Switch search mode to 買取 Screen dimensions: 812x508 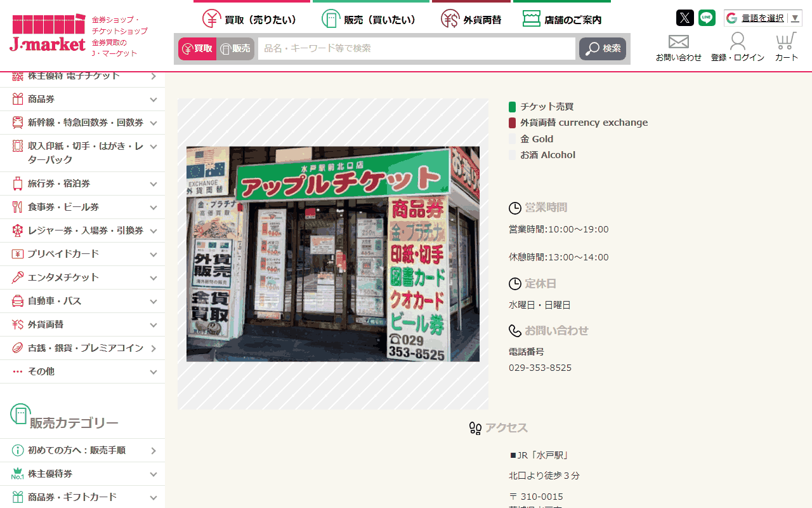pos(197,49)
